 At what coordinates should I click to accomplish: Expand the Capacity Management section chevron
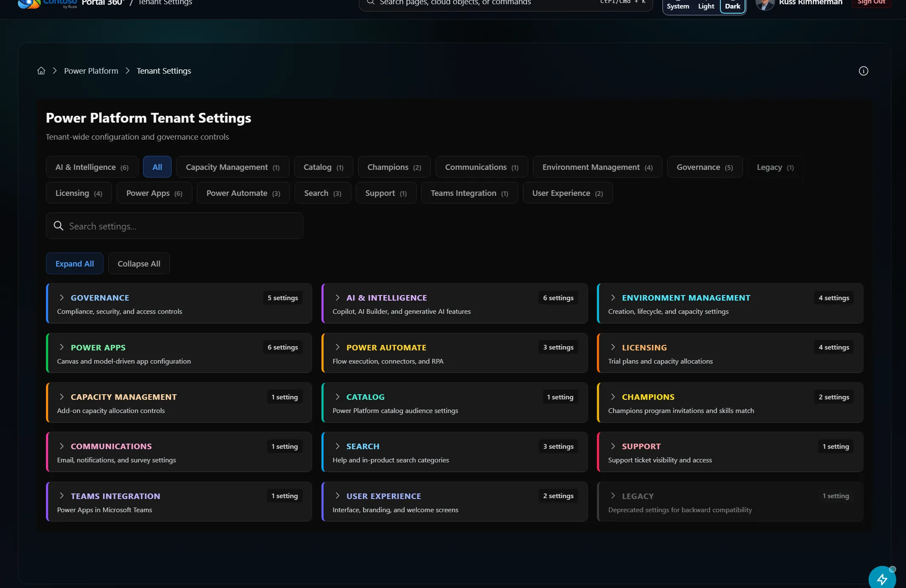62,397
